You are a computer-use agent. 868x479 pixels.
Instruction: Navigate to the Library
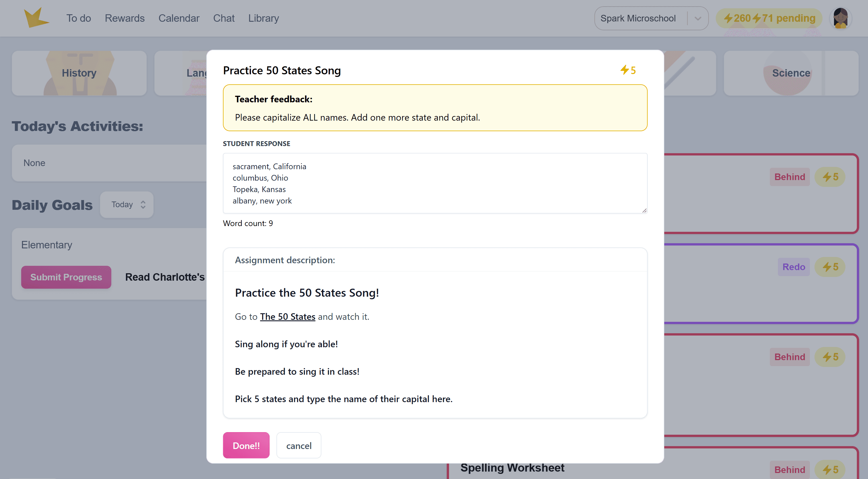coord(264,18)
